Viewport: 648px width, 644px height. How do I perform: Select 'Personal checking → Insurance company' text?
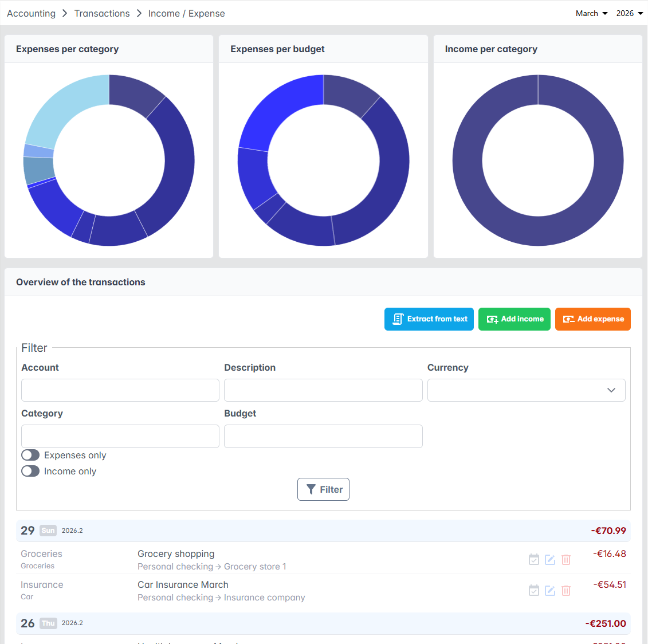(222, 598)
